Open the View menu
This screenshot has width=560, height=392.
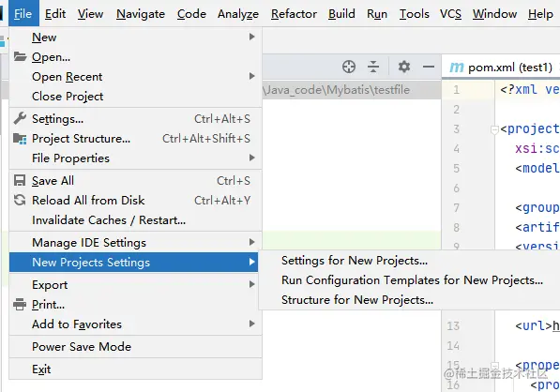point(90,13)
